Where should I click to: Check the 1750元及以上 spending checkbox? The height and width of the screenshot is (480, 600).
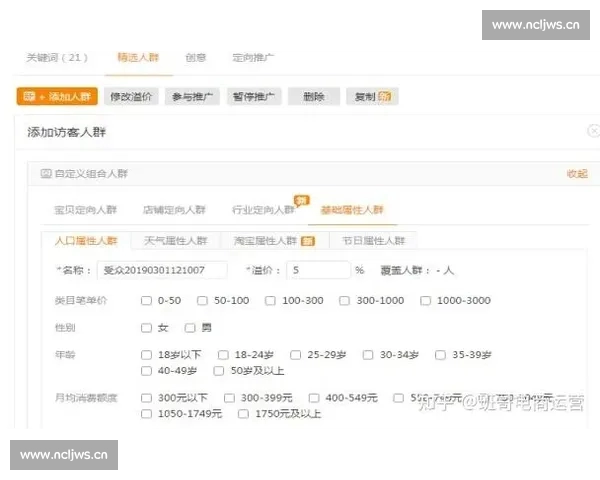point(243,414)
